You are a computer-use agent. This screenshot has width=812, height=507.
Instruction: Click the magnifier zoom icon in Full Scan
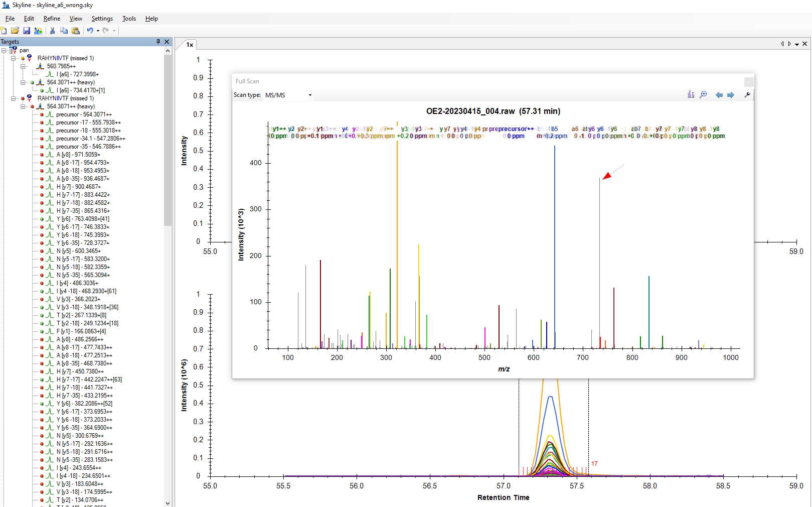click(703, 95)
